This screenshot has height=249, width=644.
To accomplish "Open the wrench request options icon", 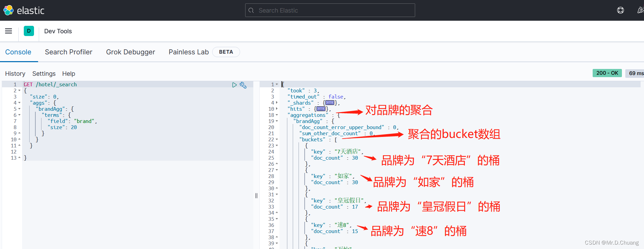I will tap(243, 85).
